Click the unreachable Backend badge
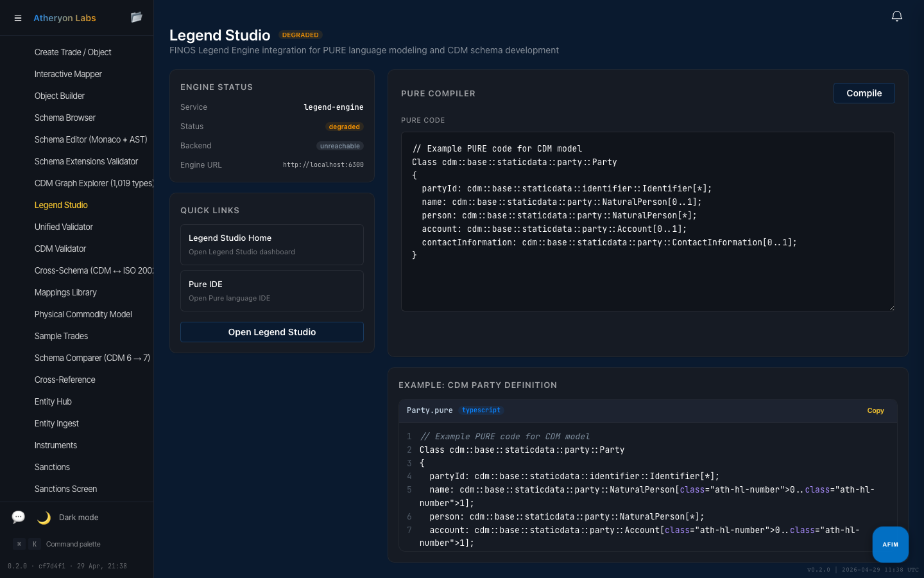This screenshot has height=578, width=924. tap(340, 146)
